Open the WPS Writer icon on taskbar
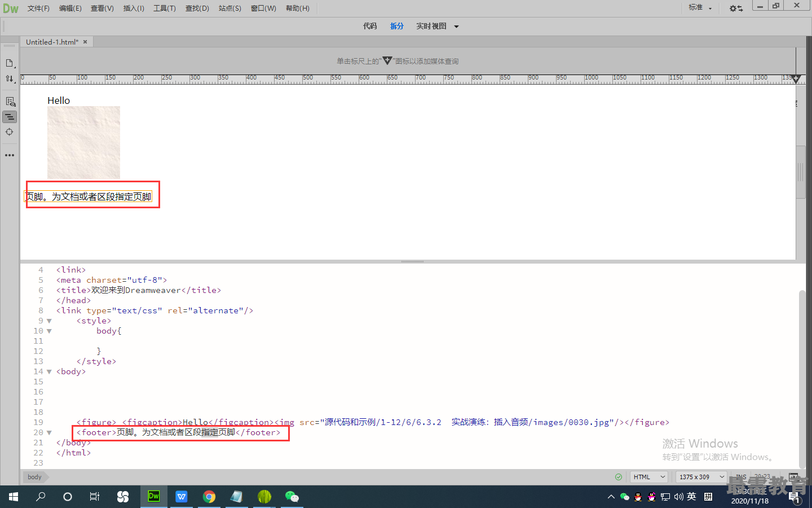This screenshot has width=812, height=508. (181, 497)
